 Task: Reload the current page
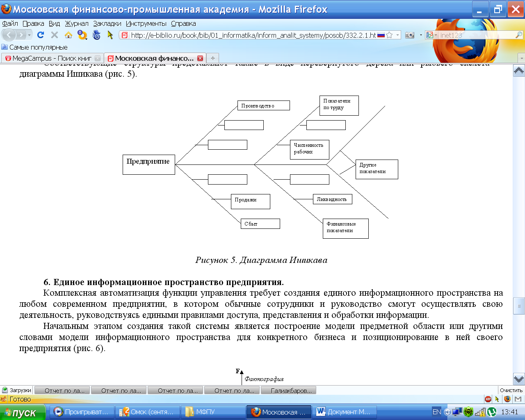[41, 35]
